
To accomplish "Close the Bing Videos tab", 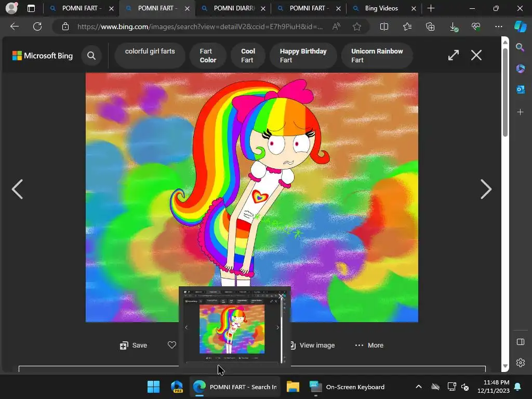I will pos(414,8).
